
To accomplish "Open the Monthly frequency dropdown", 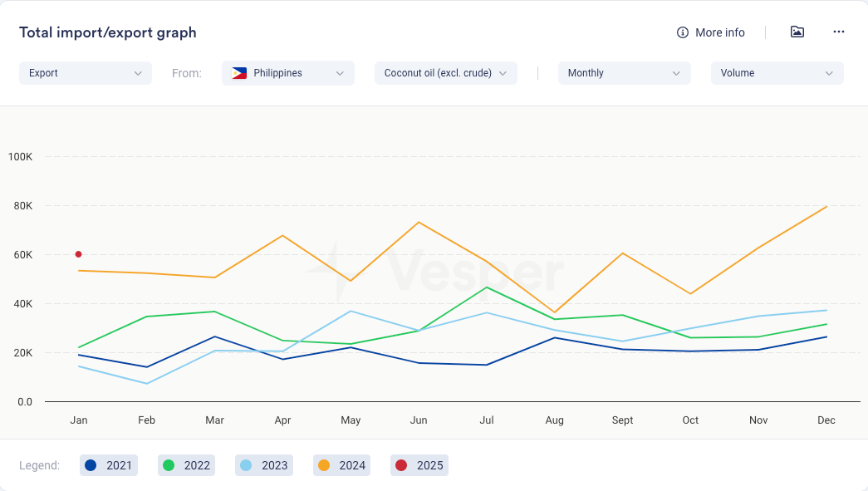I will [624, 73].
